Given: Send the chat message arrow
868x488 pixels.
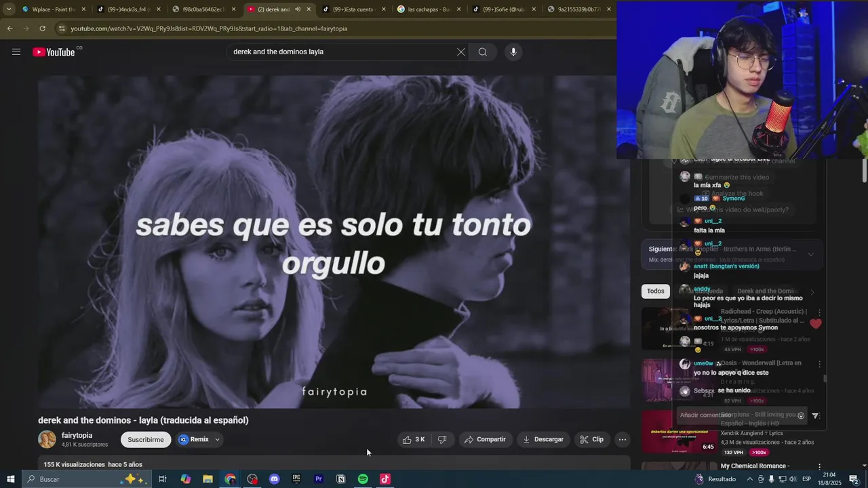Looking at the screenshot, I should pos(815,415).
